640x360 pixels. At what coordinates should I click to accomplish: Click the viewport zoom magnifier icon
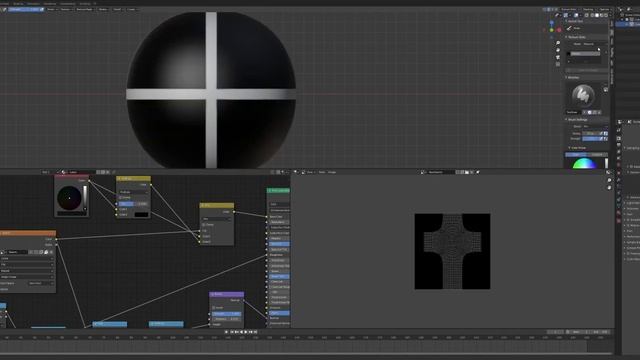tap(558, 43)
